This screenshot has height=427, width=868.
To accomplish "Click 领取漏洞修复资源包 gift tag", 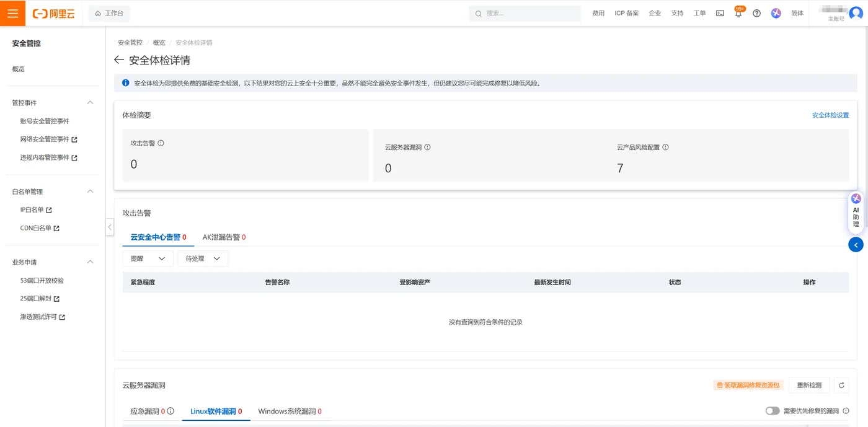I will (x=748, y=385).
